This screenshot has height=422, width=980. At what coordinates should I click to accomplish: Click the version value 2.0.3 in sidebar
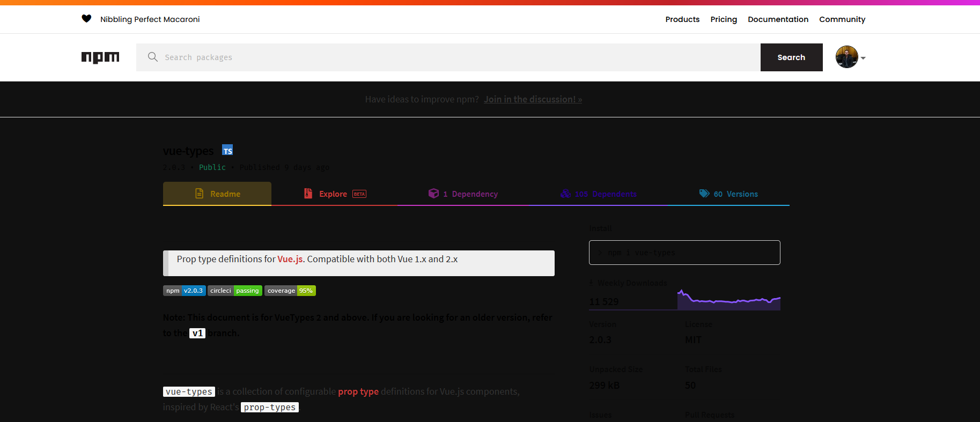(x=600, y=339)
